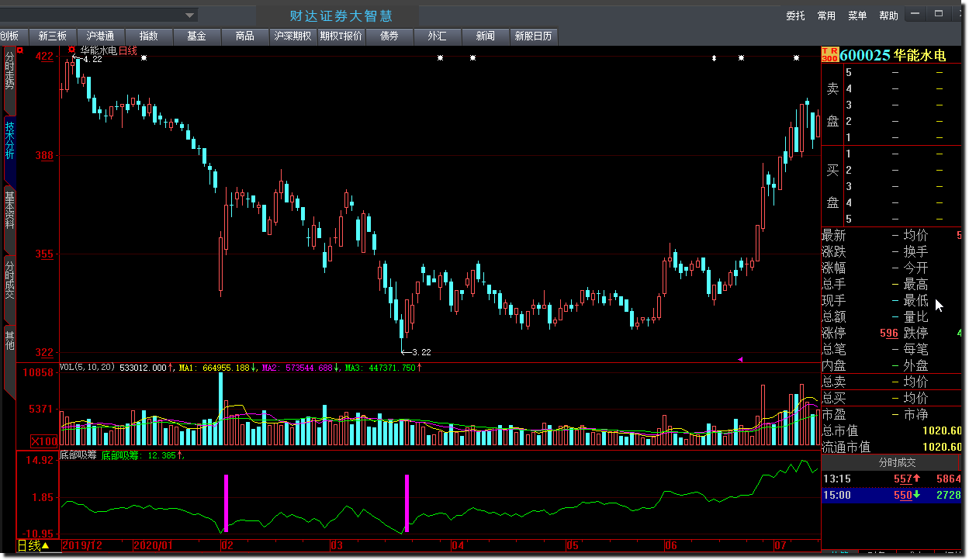Click the 涨停 limit-up price 596
This screenshot has height=560, width=969.
[889, 334]
